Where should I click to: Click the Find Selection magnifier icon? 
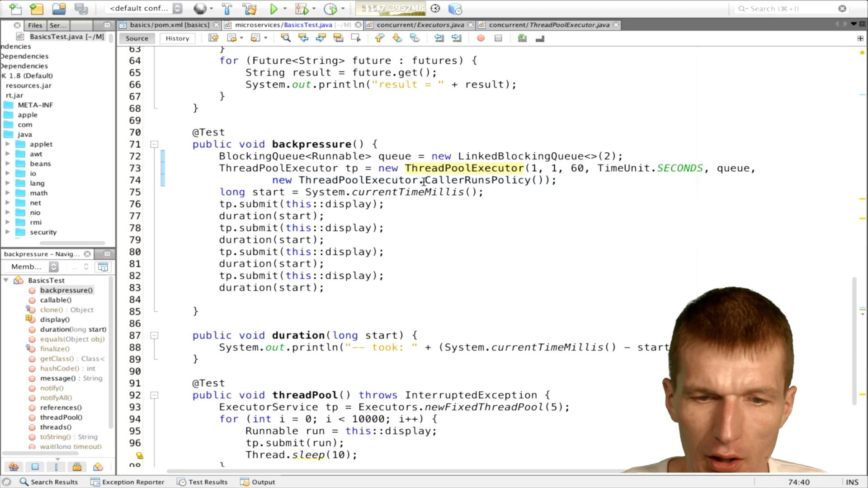[x=286, y=38]
